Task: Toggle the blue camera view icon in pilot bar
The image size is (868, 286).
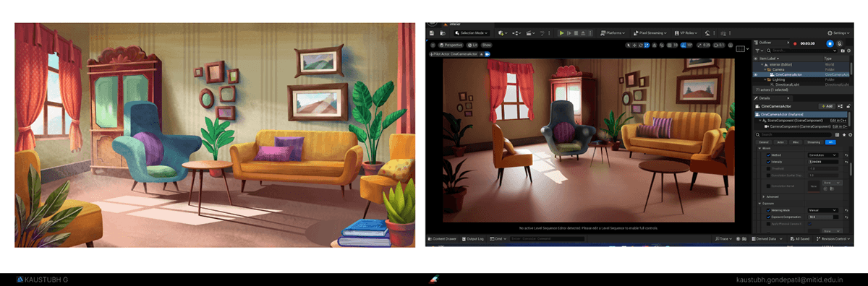Action: click(488, 54)
